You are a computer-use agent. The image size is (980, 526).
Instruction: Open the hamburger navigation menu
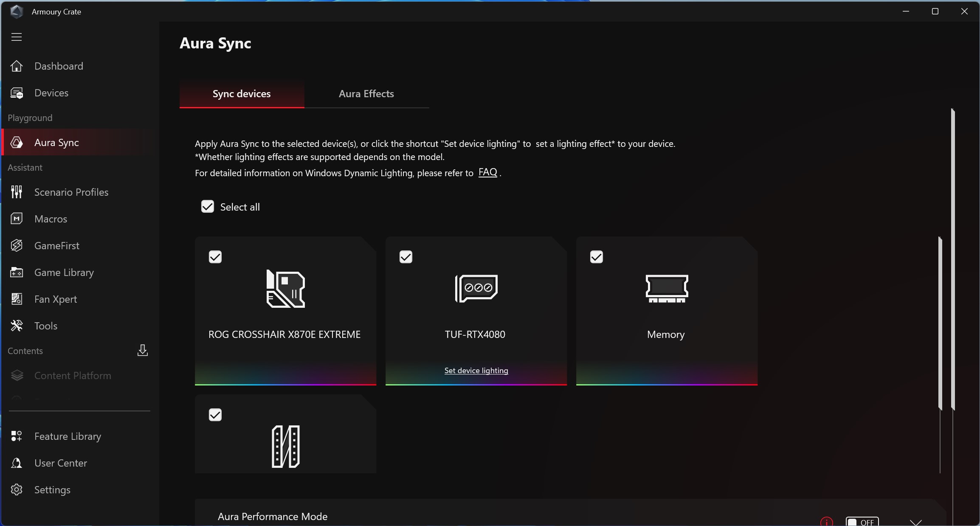coord(17,37)
